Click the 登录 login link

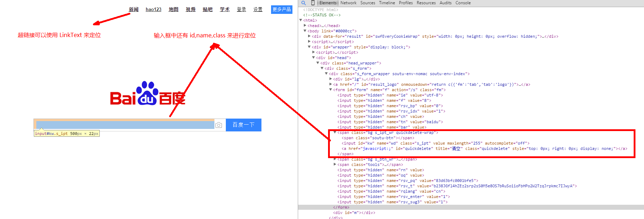tap(241, 9)
